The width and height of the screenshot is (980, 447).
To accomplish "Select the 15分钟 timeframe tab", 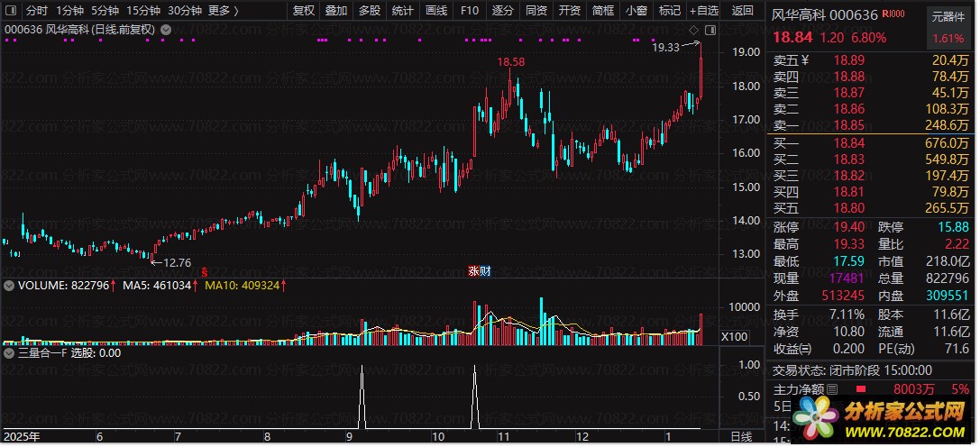I will point(143,11).
